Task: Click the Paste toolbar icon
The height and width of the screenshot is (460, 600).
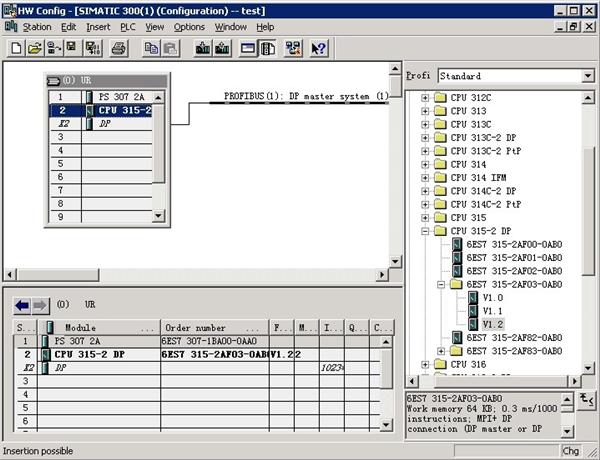Action: tap(170, 49)
